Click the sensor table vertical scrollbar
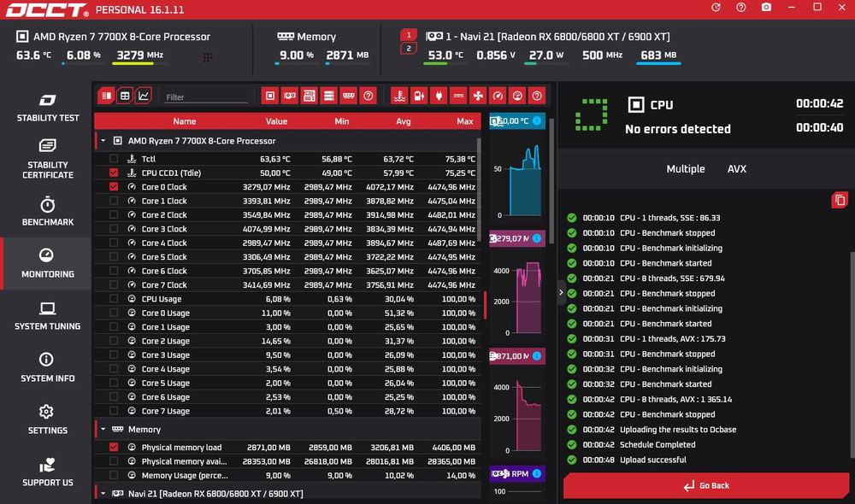This screenshot has height=504, width=855. (480, 190)
